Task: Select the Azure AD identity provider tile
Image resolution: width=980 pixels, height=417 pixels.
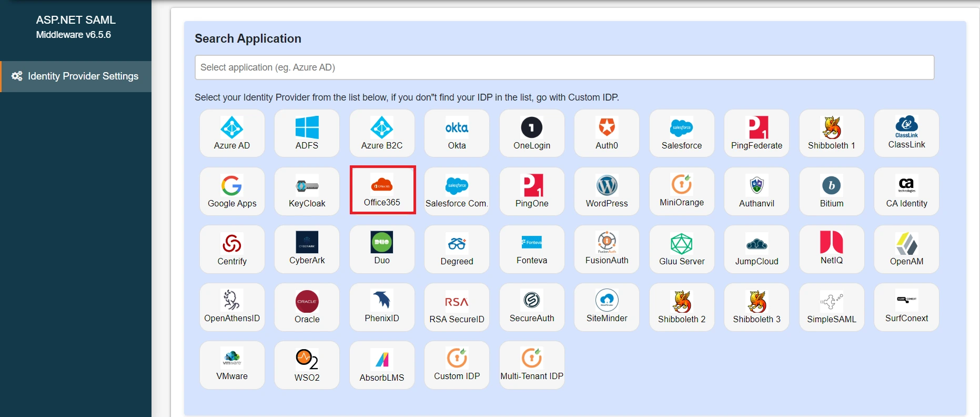Action: [232, 133]
